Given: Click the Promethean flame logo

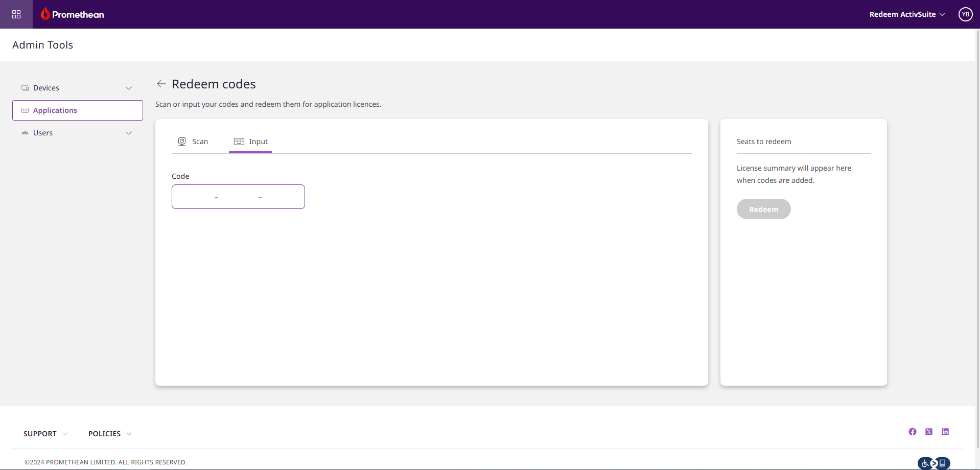Looking at the screenshot, I should (46, 14).
